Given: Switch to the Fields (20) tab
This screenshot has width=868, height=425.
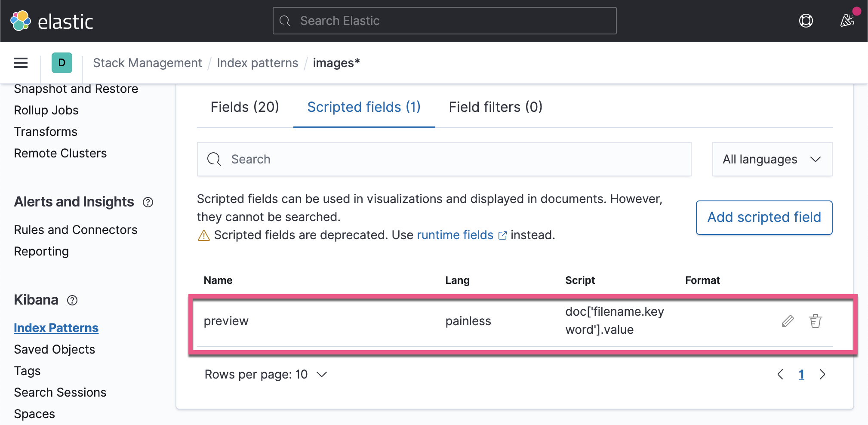Looking at the screenshot, I should click(x=245, y=107).
